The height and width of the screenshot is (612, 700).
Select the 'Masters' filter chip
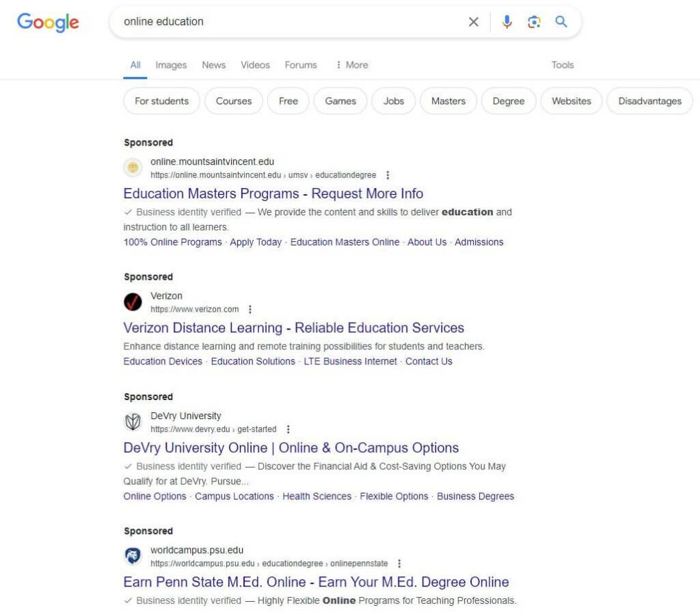(448, 101)
